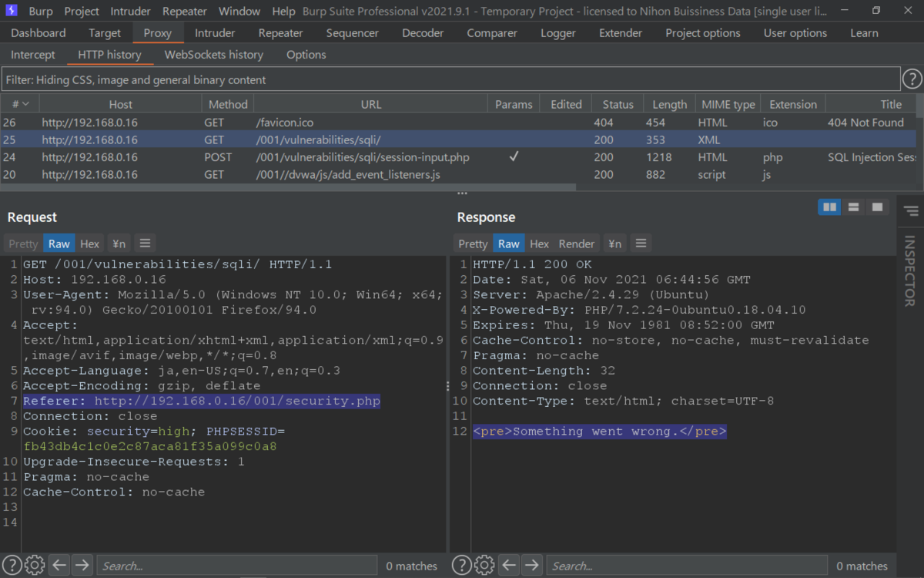Sort history by Host column header
Screen dimensions: 924x578
120,104
